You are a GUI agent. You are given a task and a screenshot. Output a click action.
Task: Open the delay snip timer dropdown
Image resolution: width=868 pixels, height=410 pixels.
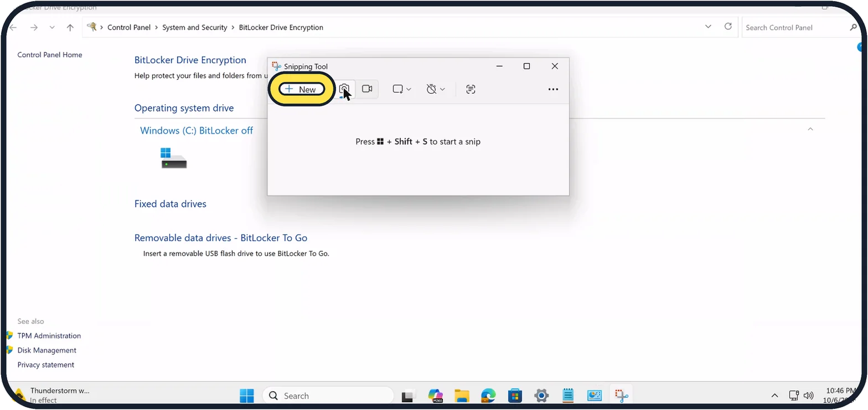(436, 89)
